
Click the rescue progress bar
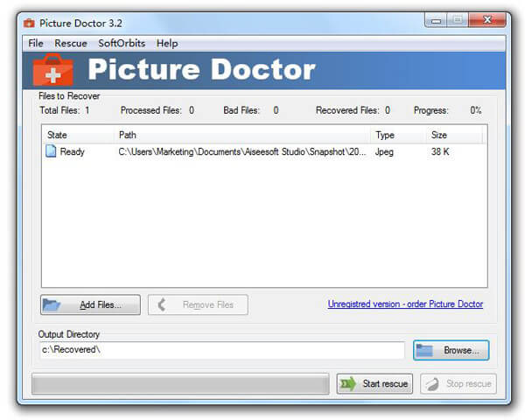(x=180, y=384)
